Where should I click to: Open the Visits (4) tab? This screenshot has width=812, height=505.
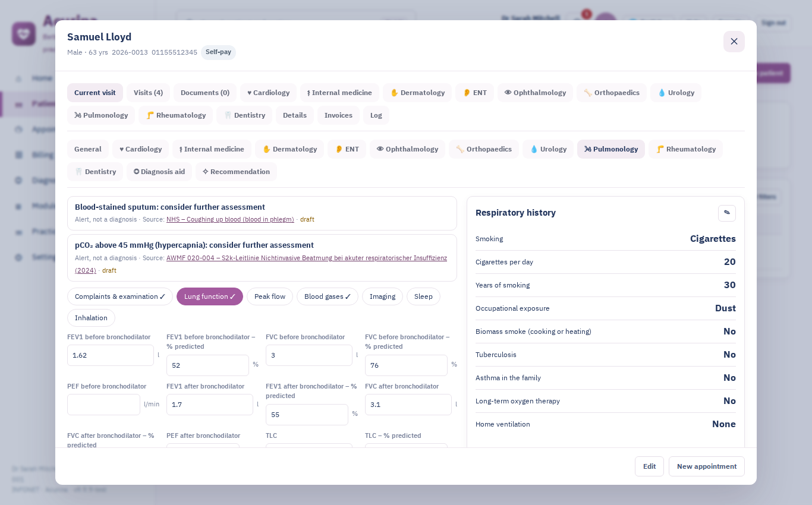(x=148, y=93)
